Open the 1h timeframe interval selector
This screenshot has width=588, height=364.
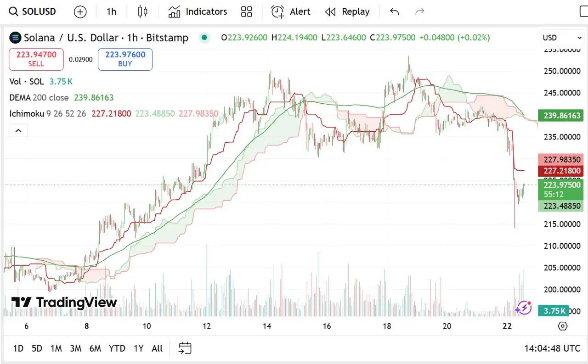pyautogui.click(x=111, y=12)
